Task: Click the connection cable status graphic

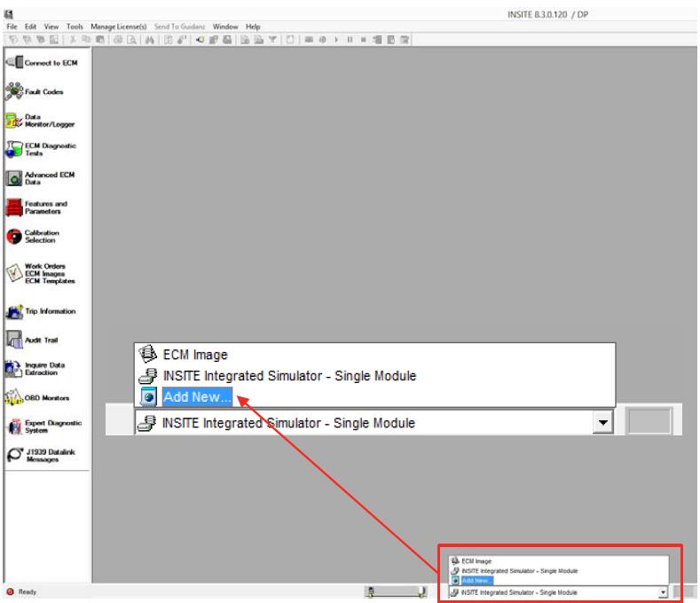Action: 396,591
